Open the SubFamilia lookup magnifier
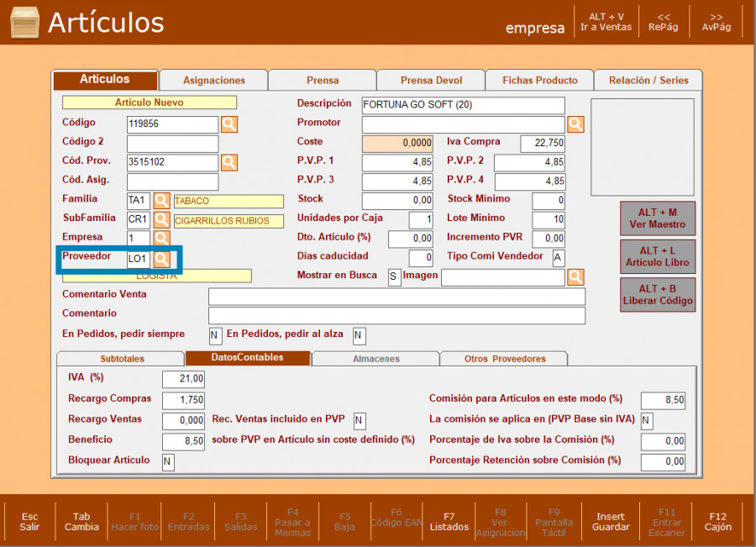 [161, 220]
